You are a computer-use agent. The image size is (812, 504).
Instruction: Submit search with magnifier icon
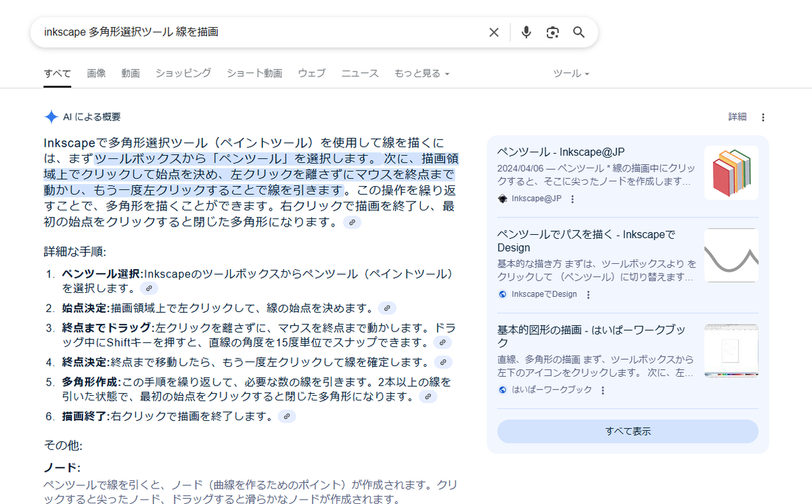tap(579, 32)
